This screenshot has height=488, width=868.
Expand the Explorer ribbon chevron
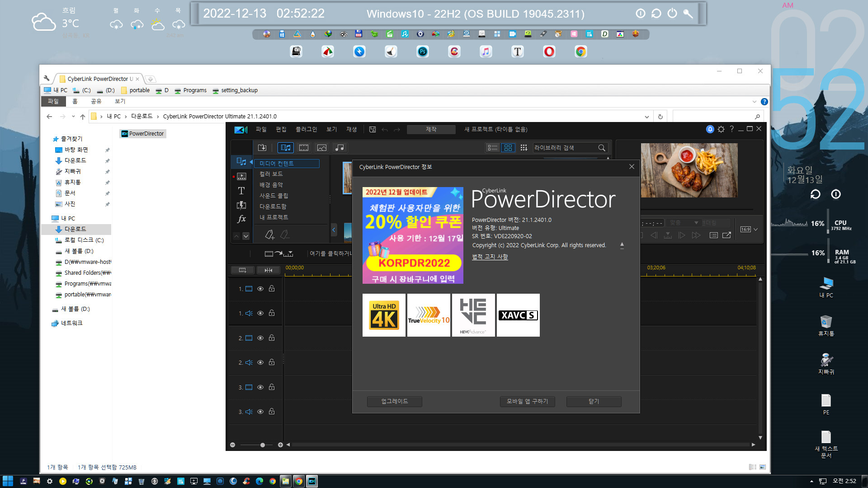click(x=754, y=102)
